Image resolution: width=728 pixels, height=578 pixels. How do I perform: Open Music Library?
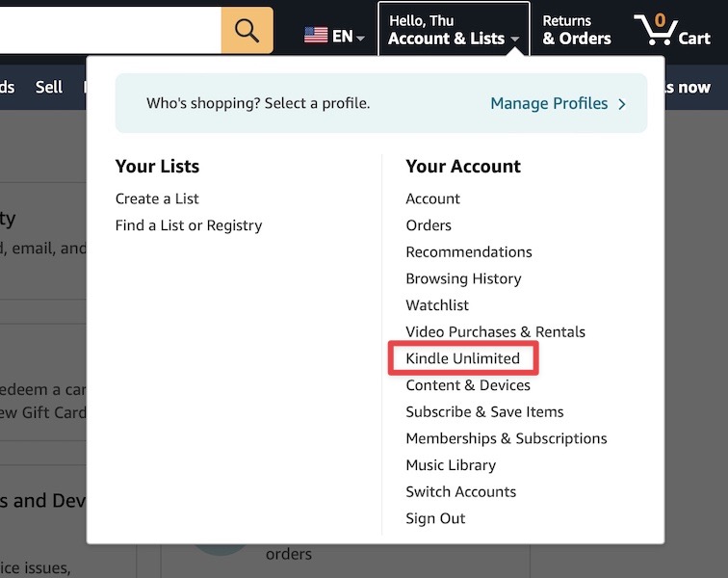tap(451, 465)
